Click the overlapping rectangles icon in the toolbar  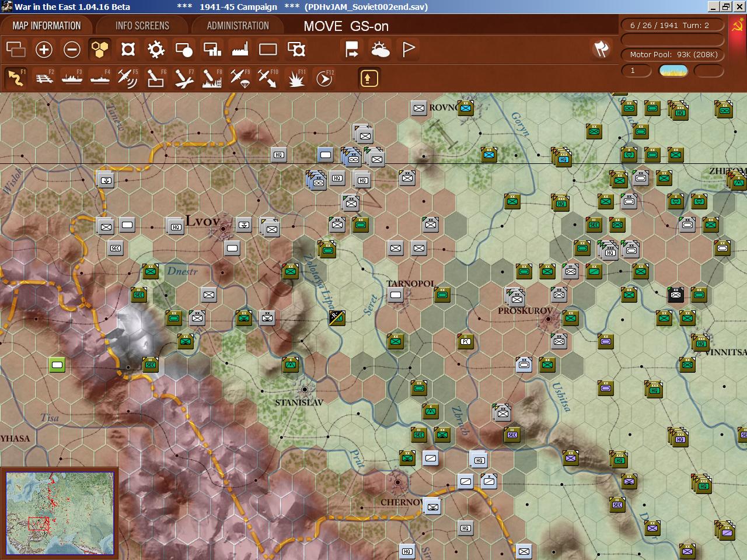(x=16, y=50)
